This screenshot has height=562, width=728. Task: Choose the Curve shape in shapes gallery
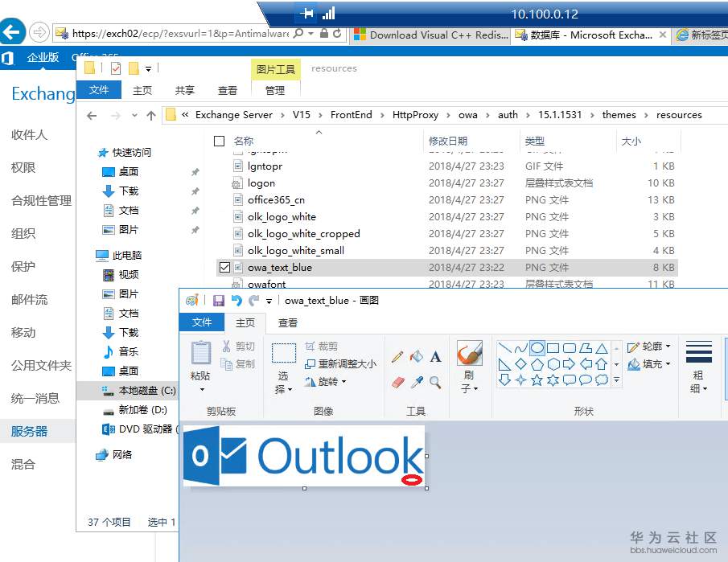pos(520,348)
